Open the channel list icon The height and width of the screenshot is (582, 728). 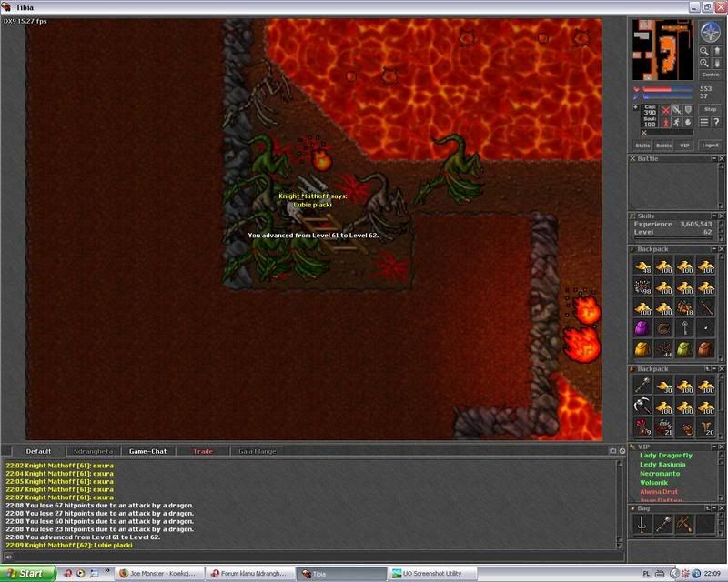(x=612, y=451)
